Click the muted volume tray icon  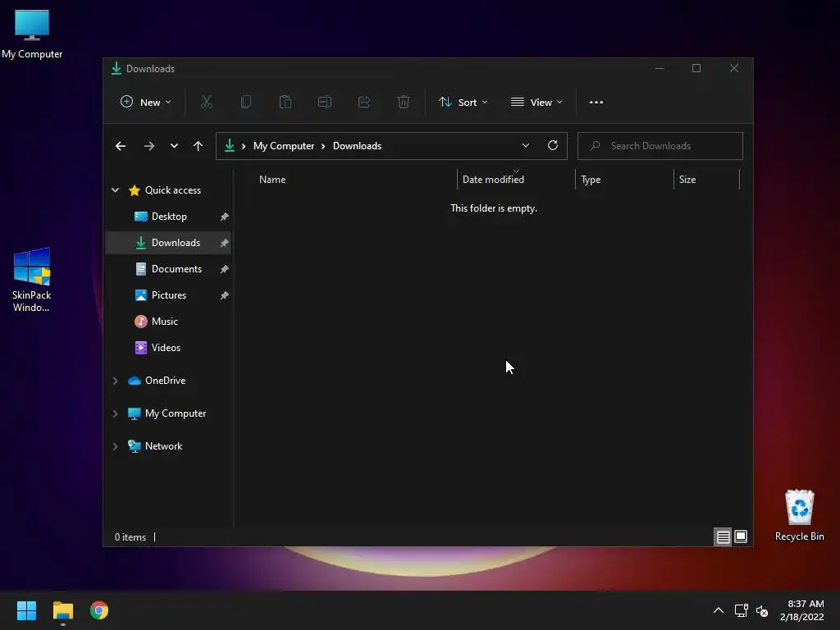tap(762, 610)
